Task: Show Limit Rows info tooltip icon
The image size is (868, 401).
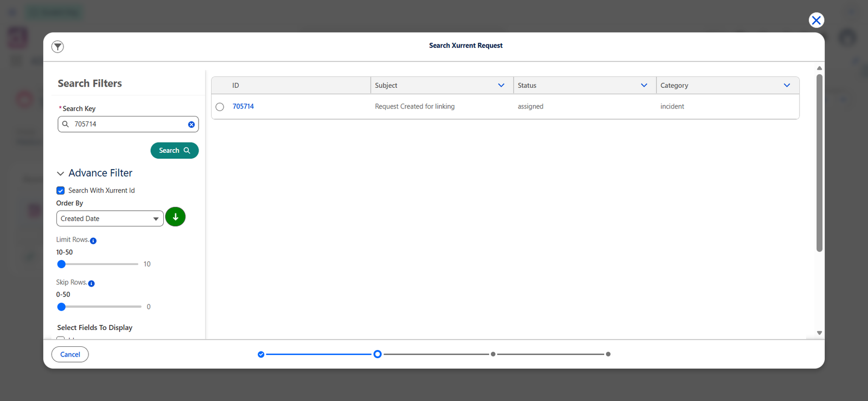Action: click(x=93, y=241)
